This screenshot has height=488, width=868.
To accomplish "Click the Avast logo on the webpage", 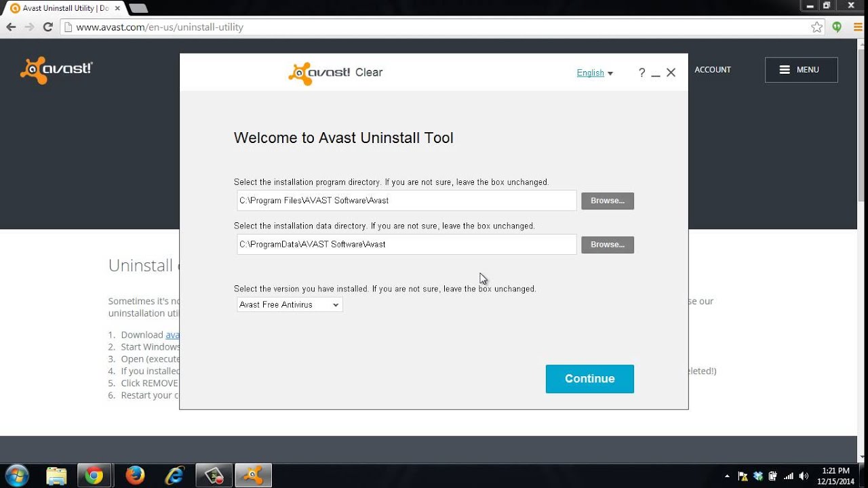I will (56, 70).
